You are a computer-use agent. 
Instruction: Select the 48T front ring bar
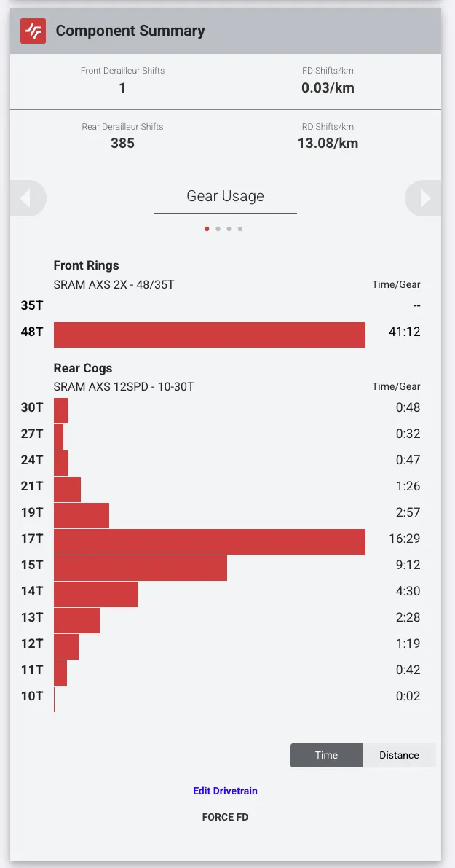coord(210,335)
